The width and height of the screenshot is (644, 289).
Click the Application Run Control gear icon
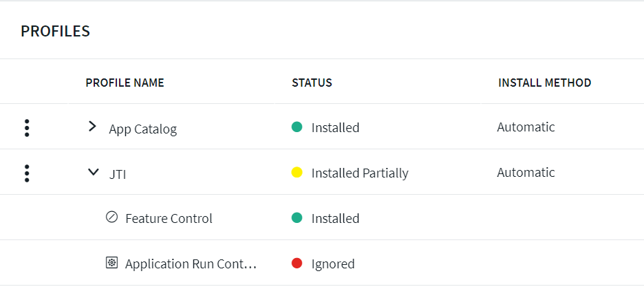click(x=111, y=263)
